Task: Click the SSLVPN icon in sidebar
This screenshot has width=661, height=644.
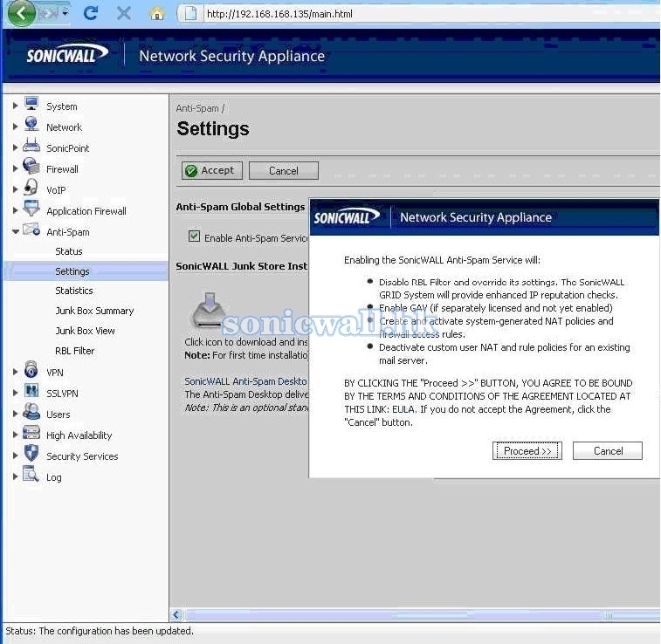Action: tap(31, 390)
